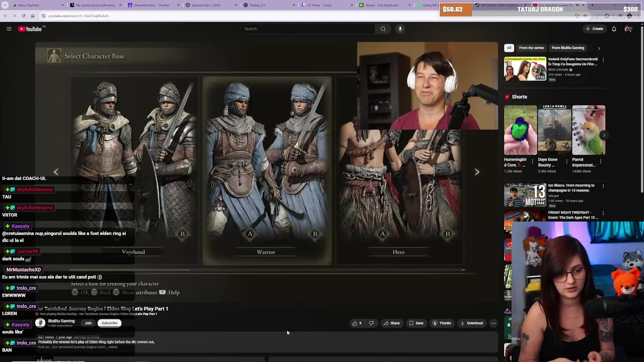Image resolution: width=644 pixels, height=362 pixels.
Task: Open the Friday Night Firefight Doom video title
Action: [x=573, y=215]
